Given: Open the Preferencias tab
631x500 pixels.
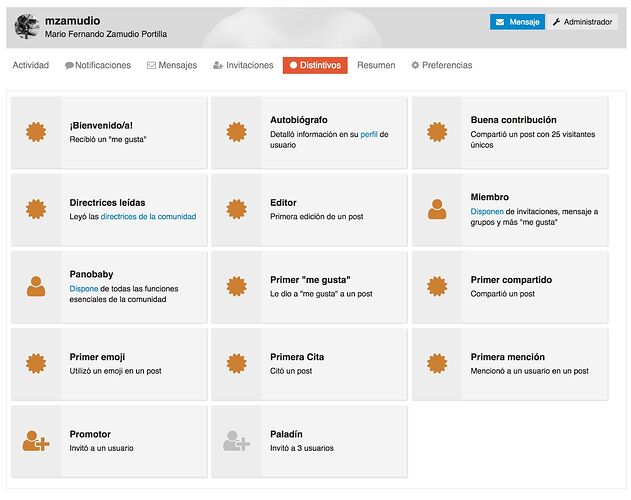Looking at the screenshot, I should tap(441, 65).
